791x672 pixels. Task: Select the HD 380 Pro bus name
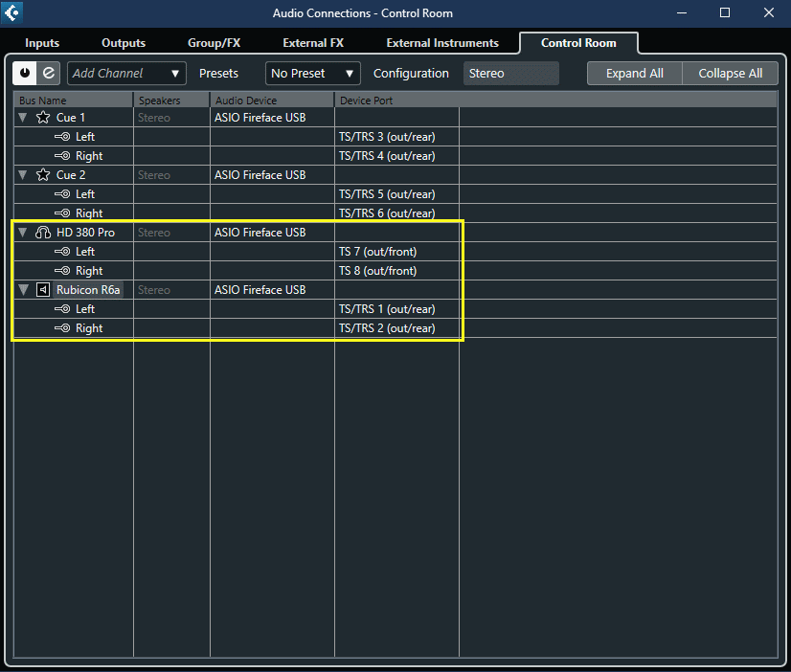tap(86, 233)
